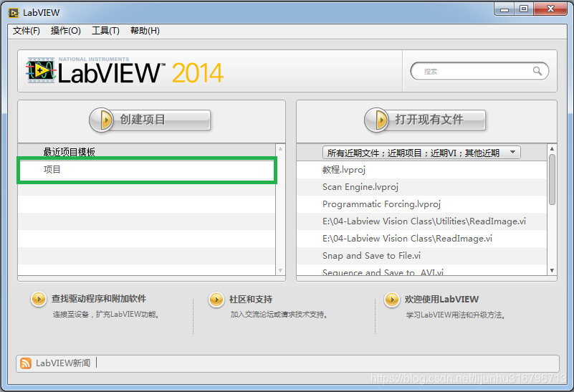Open the 欢迎使用LabVIEW link
Viewport: 574px width, 392px height.
[441, 300]
